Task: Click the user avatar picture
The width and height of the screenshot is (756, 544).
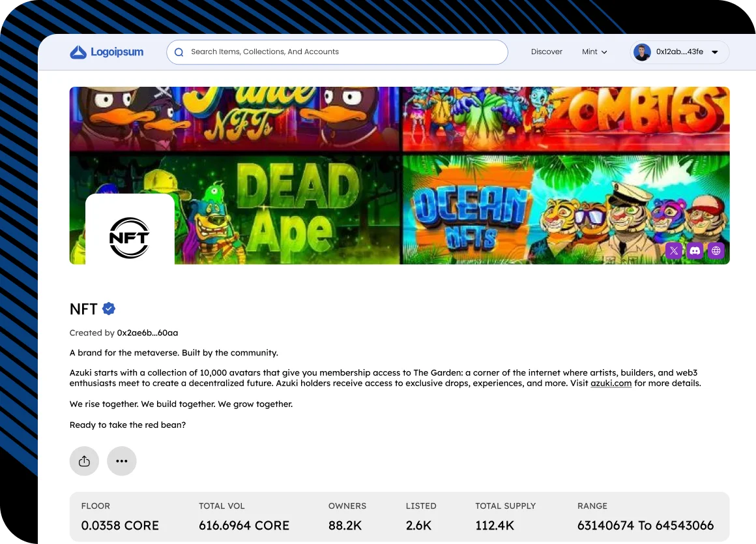Action: [x=642, y=52]
